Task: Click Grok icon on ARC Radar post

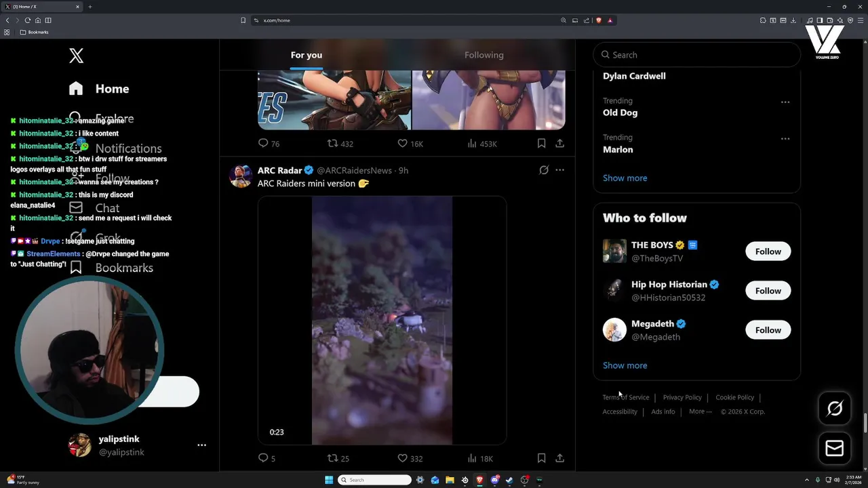Action: tap(544, 170)
